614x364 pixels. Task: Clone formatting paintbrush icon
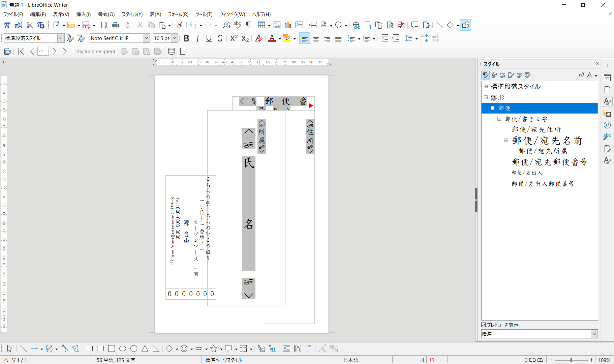[x=180, y=25]
